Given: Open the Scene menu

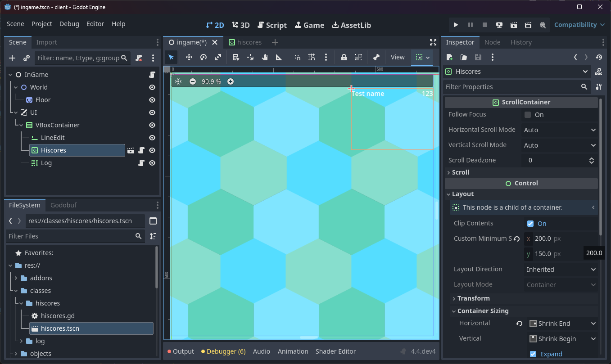Looking at the screenshot, I should pos(15,24).
